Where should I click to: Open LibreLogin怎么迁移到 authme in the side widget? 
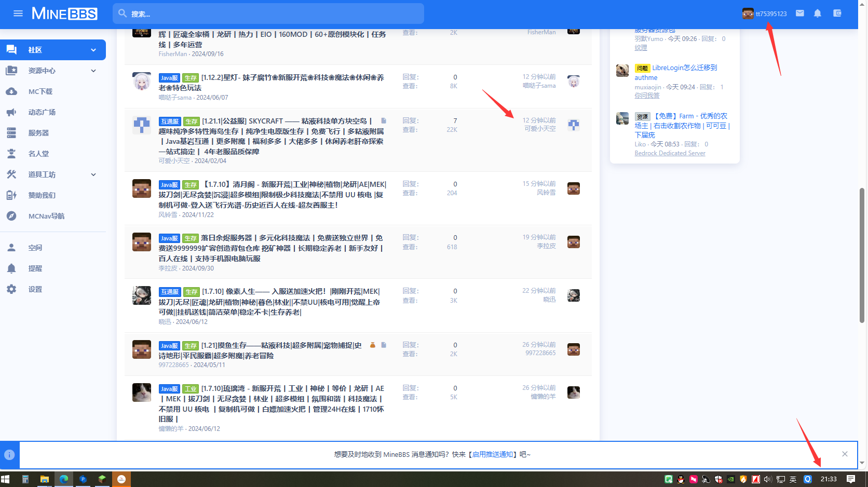pyautogui.click(x=676, y=73)
